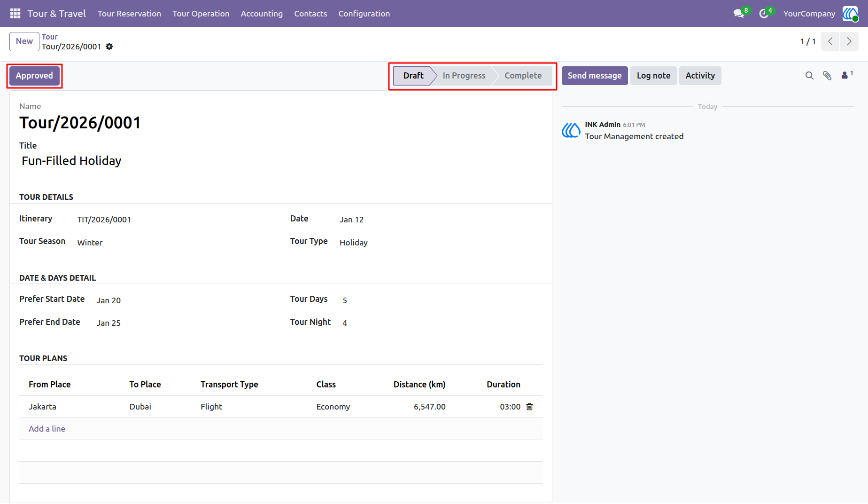This screenshot has width=868, height=504.
Task: Click Add a line in Tour Plans
Action: 47,429
